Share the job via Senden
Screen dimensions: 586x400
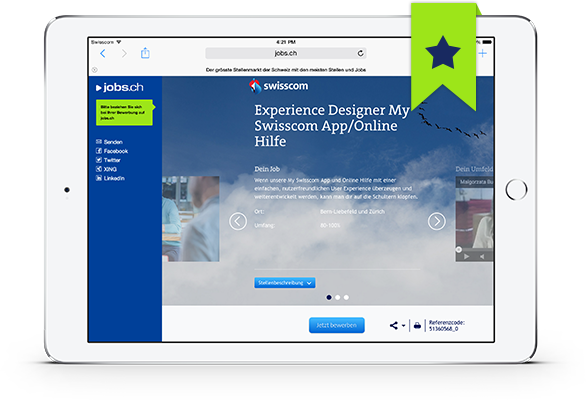pyautogui.click(x=109, y=142)
